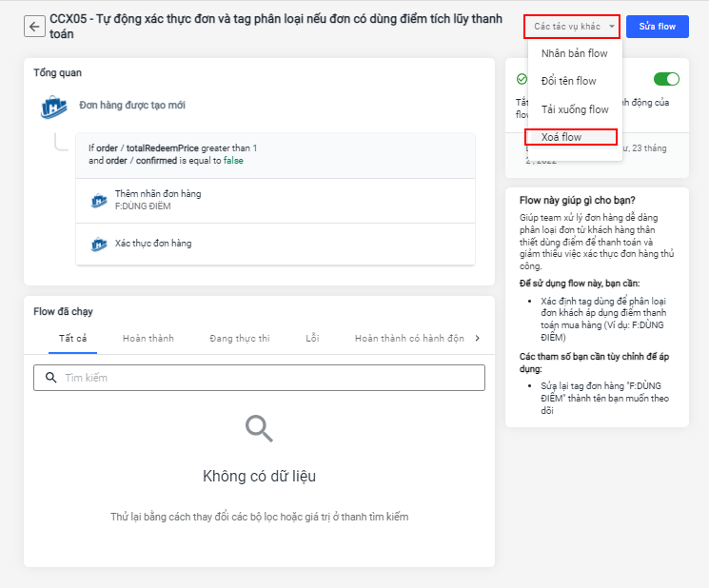
Task: Open the 'Hoàn thành có hành độn' tab
Action: tap(409, 338)
